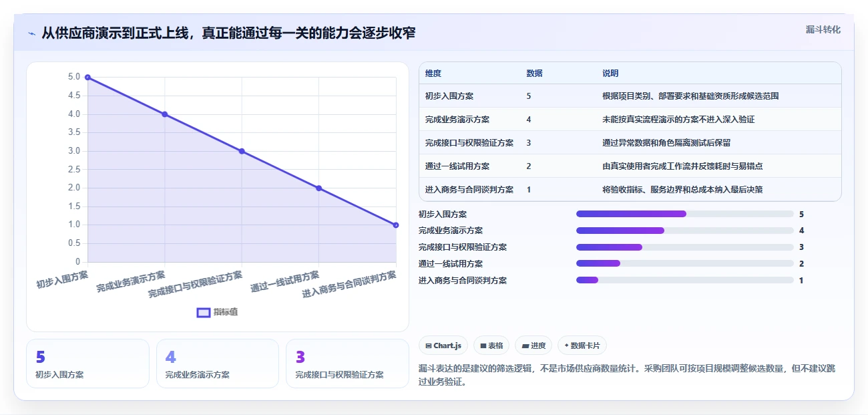868x415 pixels.
Task: Open the data card showing 4
Action: click(217, 364)
